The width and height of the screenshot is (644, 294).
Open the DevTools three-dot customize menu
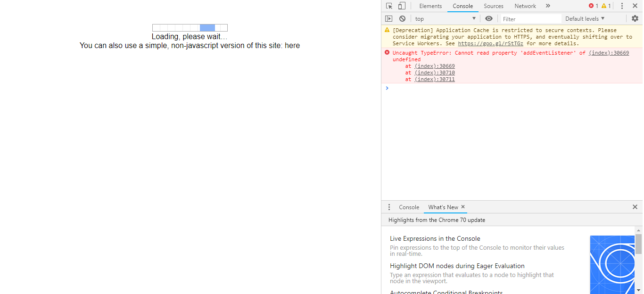pyautogui.click(x=622, y=6)
